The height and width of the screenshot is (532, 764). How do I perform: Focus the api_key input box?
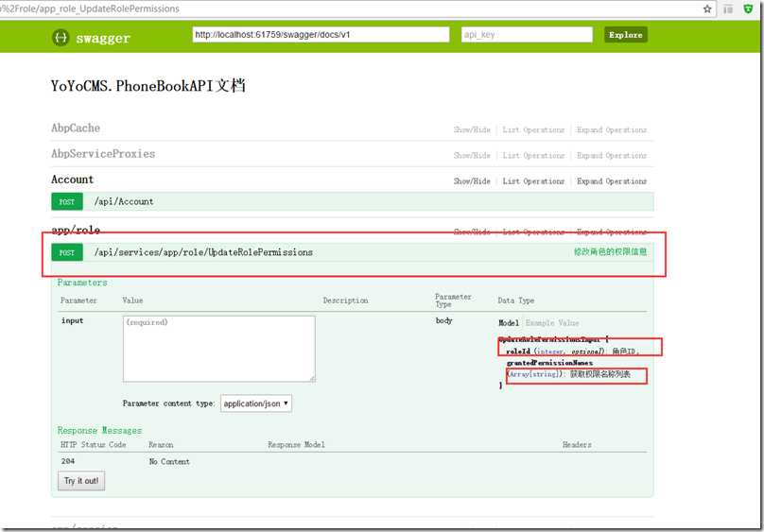[527, 35]
